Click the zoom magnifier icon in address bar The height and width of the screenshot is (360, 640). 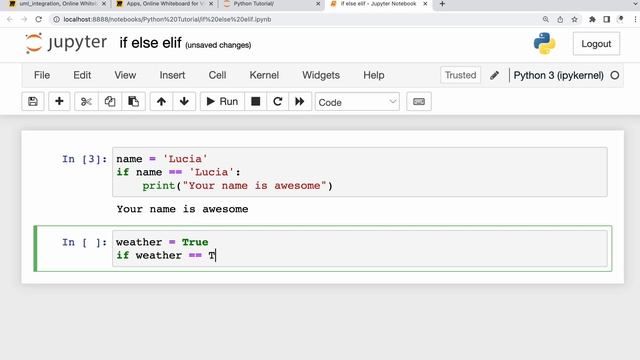coord(546,19)
